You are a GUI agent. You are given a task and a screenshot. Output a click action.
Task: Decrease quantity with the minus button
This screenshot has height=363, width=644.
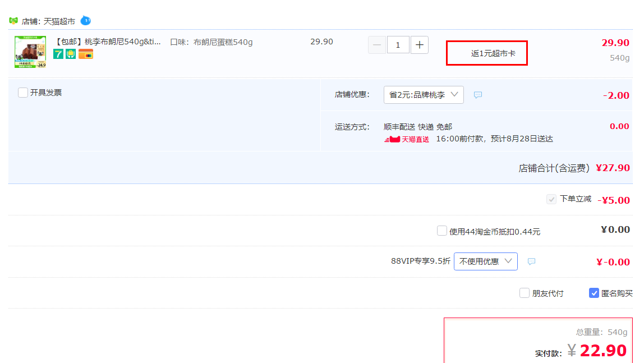377,45
